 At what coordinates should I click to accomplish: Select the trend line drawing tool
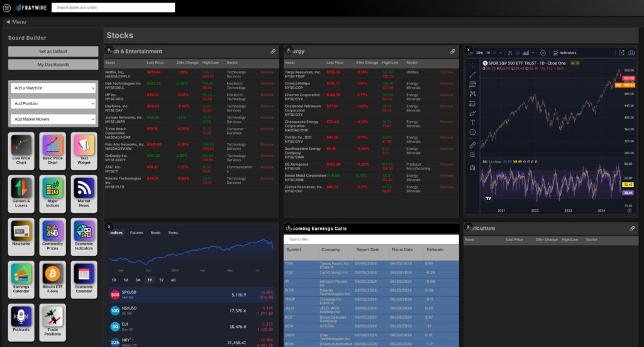pyautogui.click(x=472, y=74)
